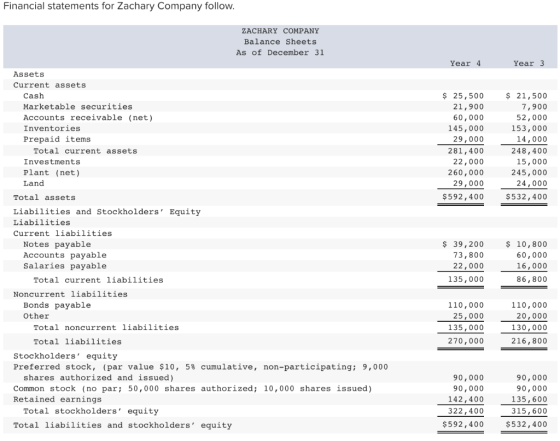Select the 'Total current liabilities' label
The width and height of the screenshot is (560, 441).
point(99,280)
